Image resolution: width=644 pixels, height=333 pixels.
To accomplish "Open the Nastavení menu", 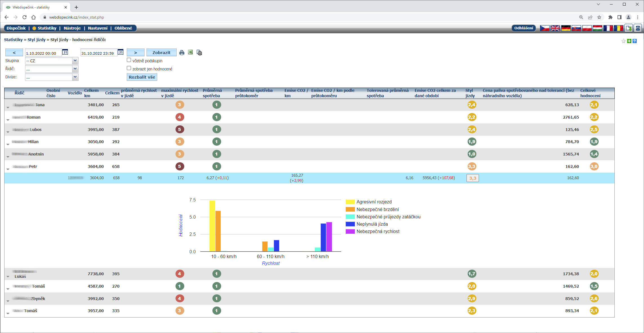I will point(97,28).
